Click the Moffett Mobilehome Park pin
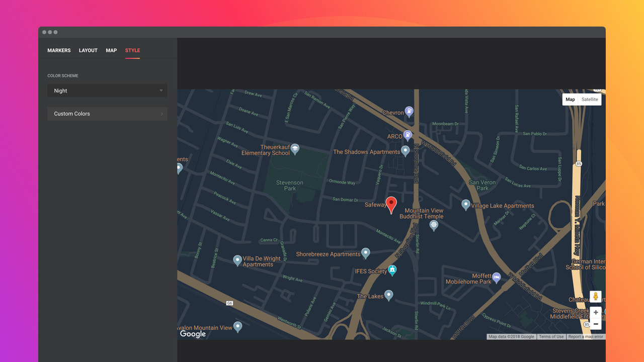 pyautogui.click(x=496, y=277)
